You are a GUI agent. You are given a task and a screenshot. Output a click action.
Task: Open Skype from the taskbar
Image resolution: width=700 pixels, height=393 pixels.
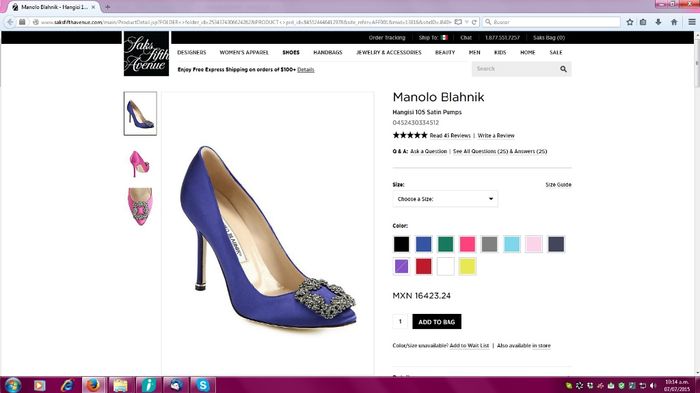pyautogui.click(x=203, y=385)
